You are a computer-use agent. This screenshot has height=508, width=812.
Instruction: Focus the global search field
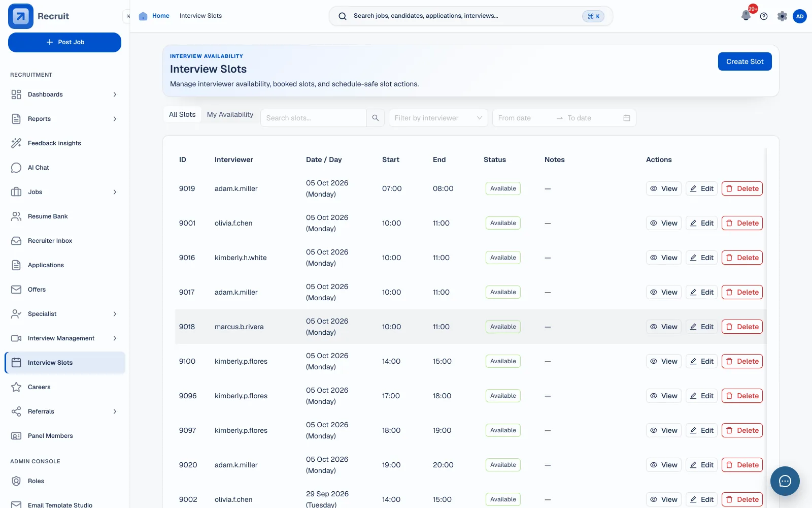pos(470,16)
